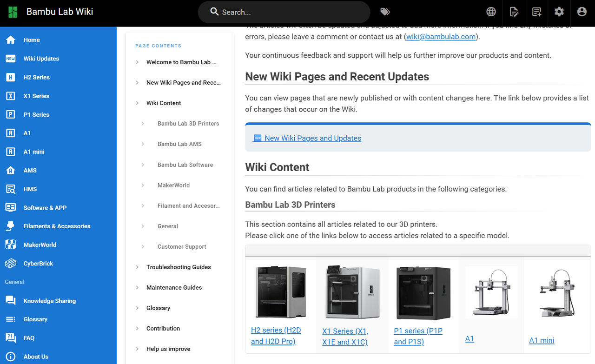595x364 pixels.
Task: Expand Bambu Lab AMS chevron
Action: click(143, 144)
